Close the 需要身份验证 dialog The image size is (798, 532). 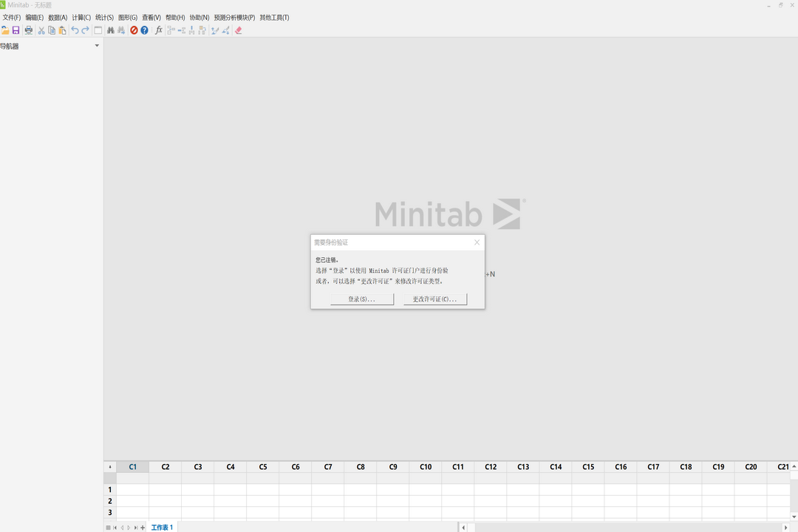477,242
